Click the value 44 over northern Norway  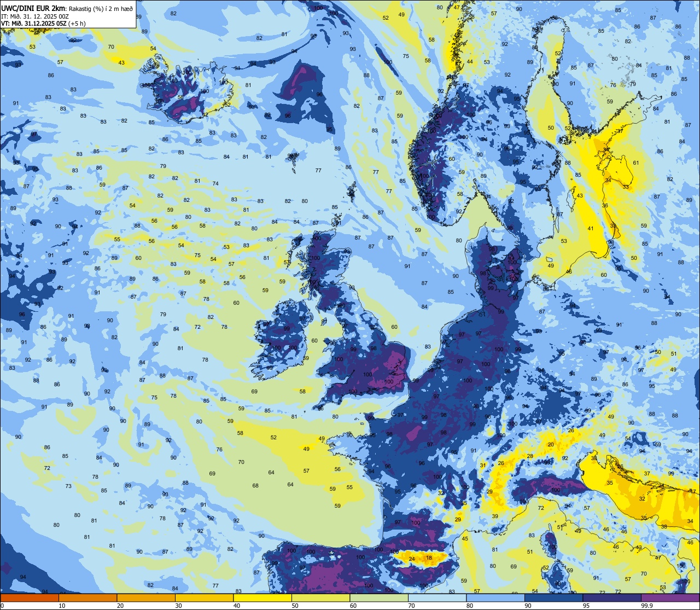pyautogui.click(x=470, y=62)
